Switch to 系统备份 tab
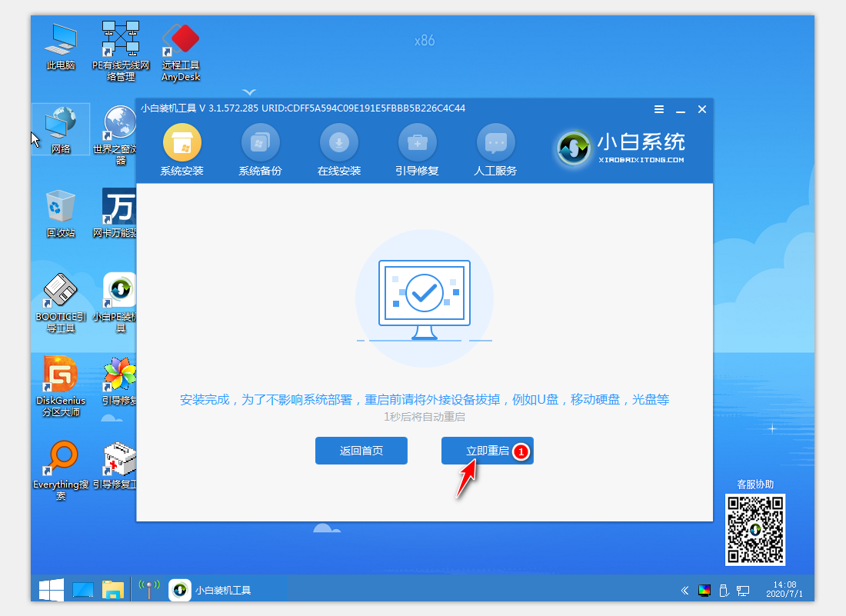The height and width of the screenshot is (616, 846). pyautogui.click(x=260, y=151)
